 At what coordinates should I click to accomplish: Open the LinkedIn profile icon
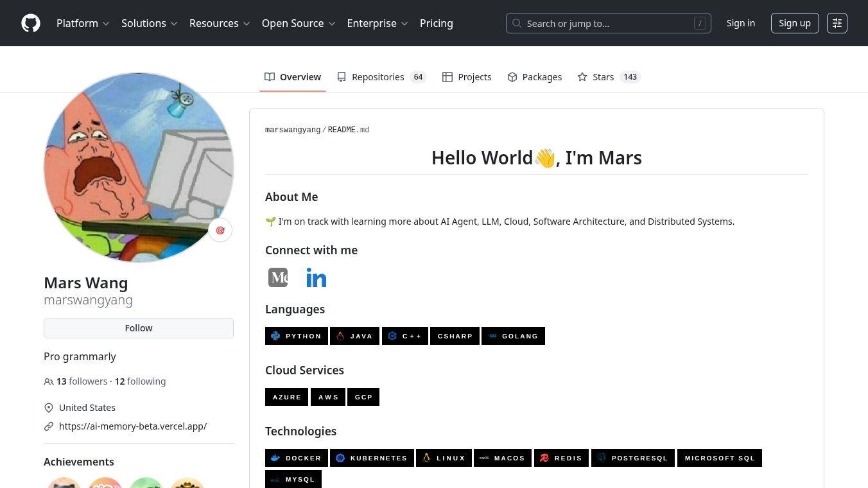[x=317, y=277]
